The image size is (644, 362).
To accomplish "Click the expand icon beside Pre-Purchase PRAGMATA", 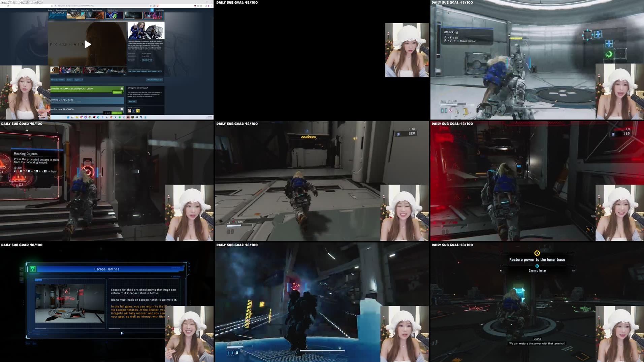I will pyautogui.click(x=121, y=109).
